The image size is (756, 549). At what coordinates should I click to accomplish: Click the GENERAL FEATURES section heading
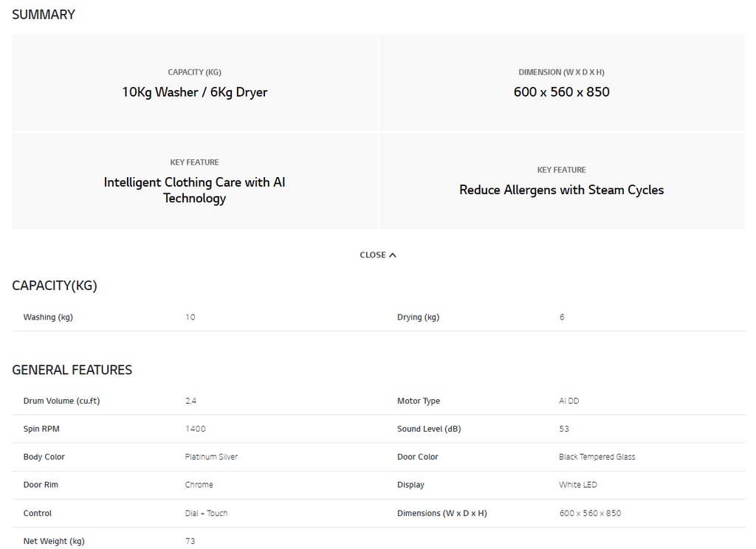(x=72, y=370)
